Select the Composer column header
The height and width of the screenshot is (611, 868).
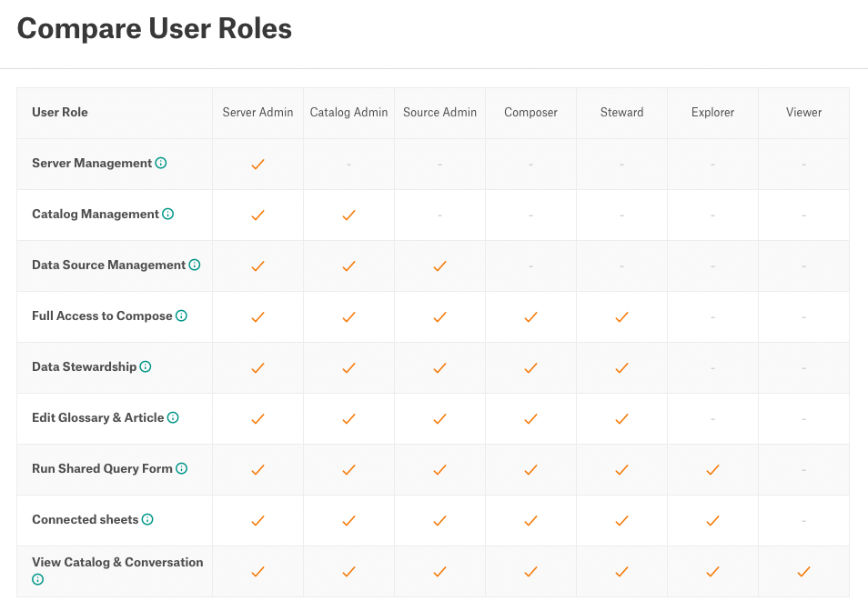[530, 112]
